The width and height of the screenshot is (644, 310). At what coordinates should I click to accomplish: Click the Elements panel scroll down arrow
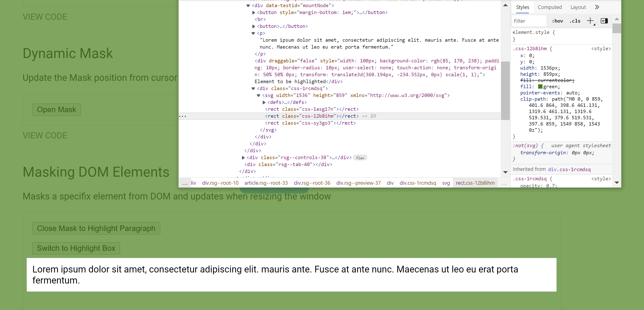(505, 172)
